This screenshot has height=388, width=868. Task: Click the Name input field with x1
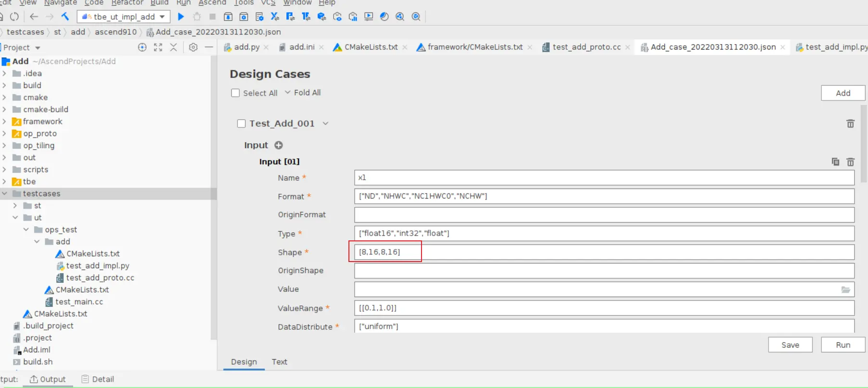click(x=604, y=177)
